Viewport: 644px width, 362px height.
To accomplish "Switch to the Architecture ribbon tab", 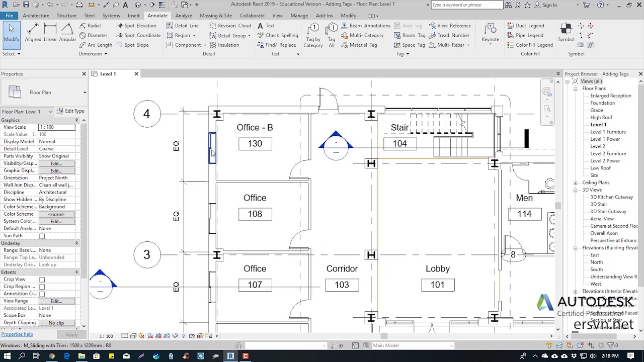I will 36,16.
